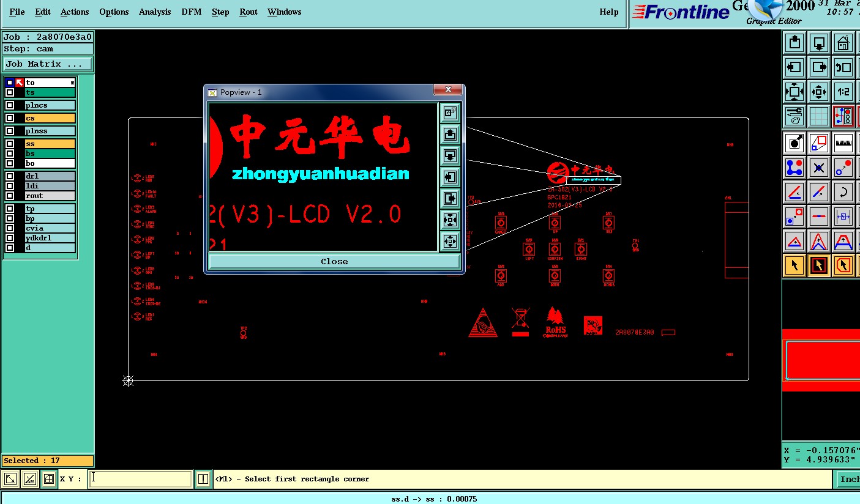Choose the plain arrow select mode
This screenshot has height=504, width=860.
795,265
